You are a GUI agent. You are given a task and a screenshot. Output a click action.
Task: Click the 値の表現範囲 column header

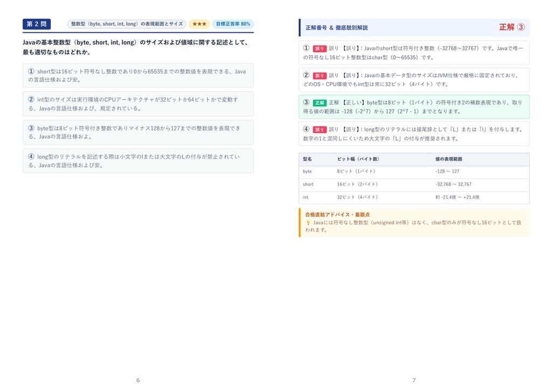pyautogui.click(x=449, y=159)
